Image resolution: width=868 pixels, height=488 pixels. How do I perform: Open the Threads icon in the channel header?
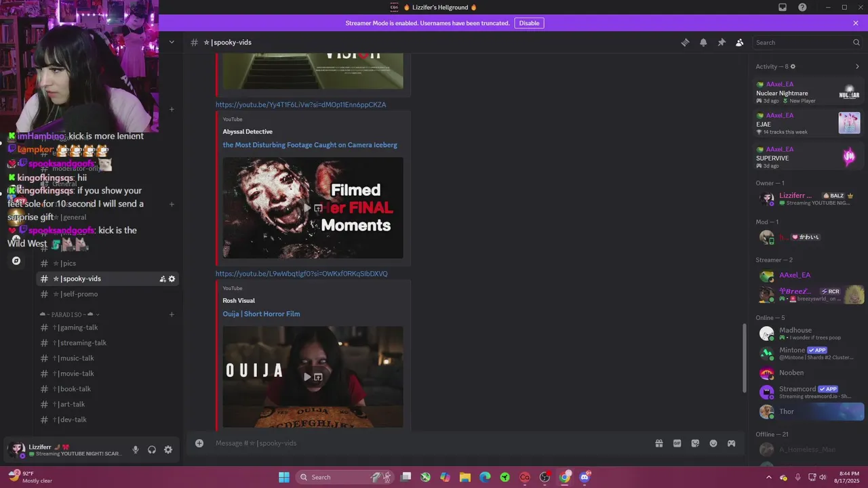coord(685,42)
